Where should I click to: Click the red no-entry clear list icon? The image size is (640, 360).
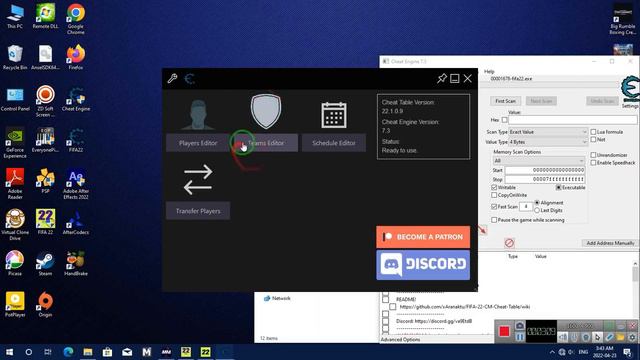[x=509, y=243]
